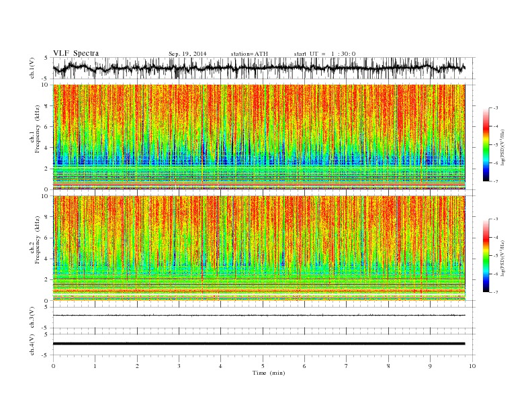Click the flat ch.3 voltage trace
Viewport: 532px width, 411px height.
259,316
